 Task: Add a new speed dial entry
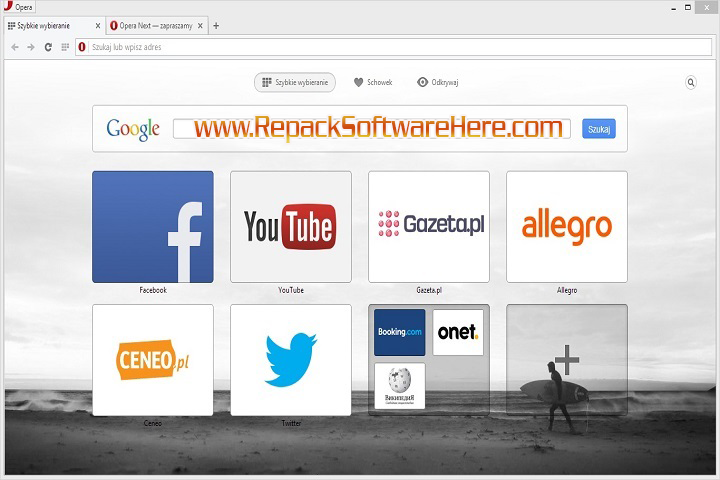click(x=567, y=360)
